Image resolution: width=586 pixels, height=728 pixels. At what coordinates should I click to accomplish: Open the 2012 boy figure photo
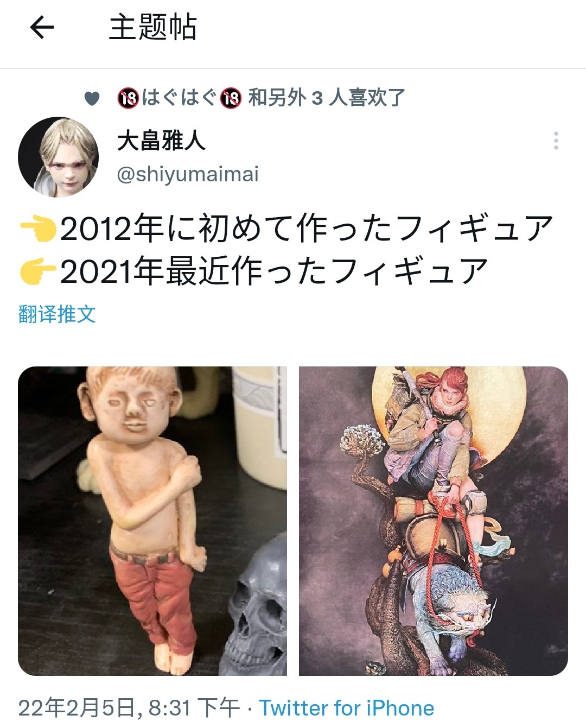(x=152, y=521)
